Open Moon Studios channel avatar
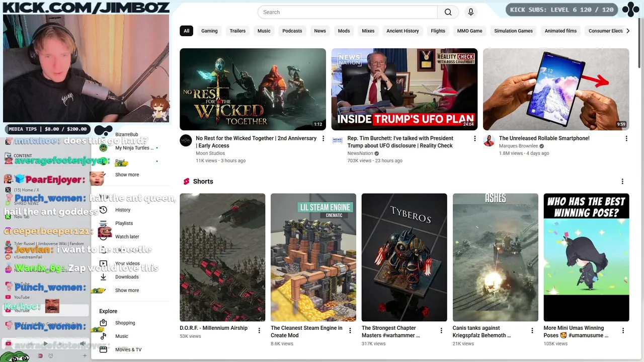The height and width of the screenshot is (362, 644). pyautogui.click(x=186, y=140)
